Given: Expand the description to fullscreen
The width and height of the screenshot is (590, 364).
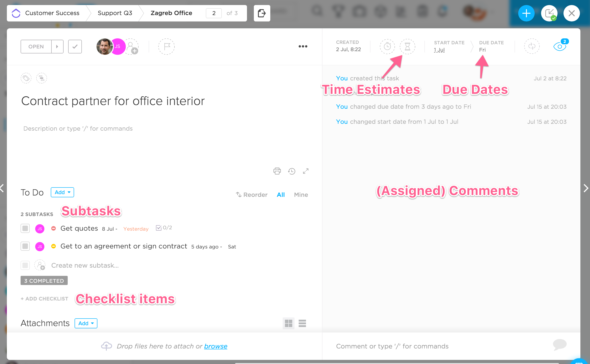Looking at the screenshot, I should click(x=306, y=171).
